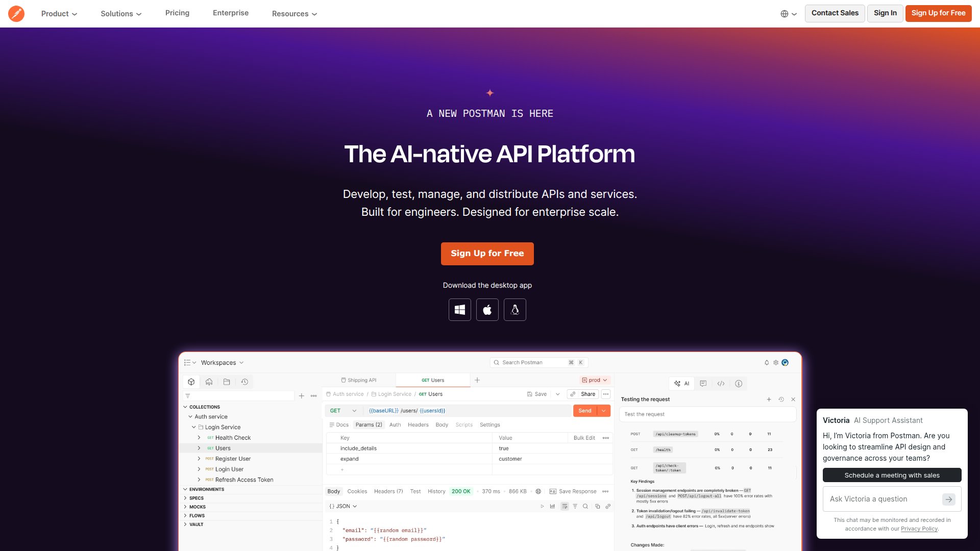The height and width of the screenshot is (551, 980).
Task: Click the orange Send button
Action: pyautogui.click(x=585, y=411)
